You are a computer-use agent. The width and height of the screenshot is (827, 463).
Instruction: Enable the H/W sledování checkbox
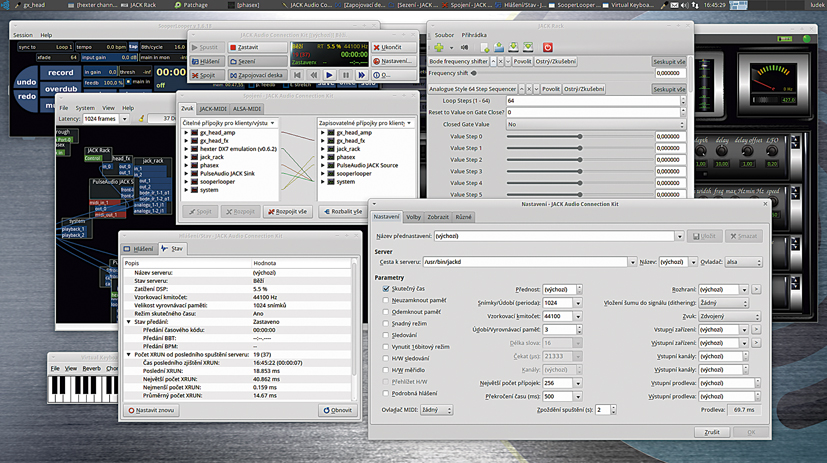point(386,359)
